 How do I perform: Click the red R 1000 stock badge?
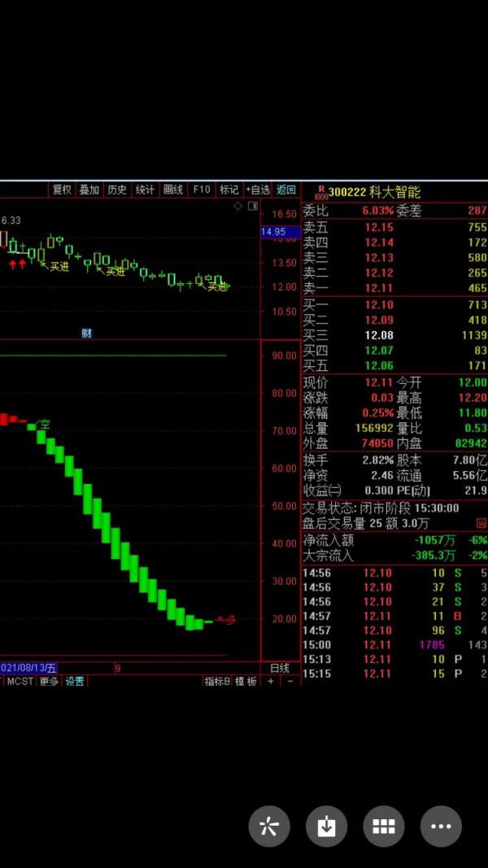(320, 193)
